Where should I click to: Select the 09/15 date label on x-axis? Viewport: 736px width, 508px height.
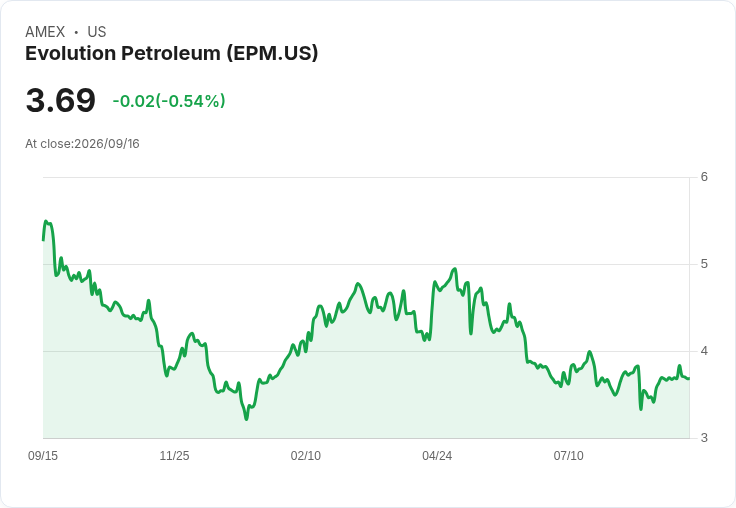click(43, 455)
